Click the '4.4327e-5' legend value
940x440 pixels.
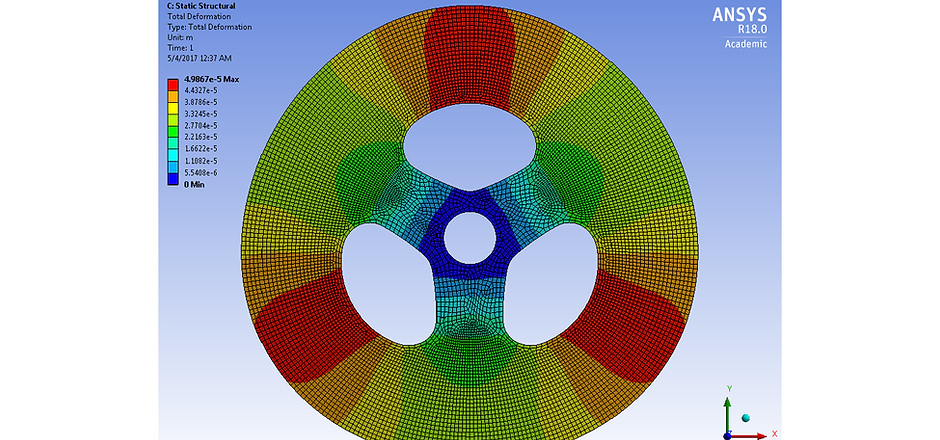coord(200,91)
